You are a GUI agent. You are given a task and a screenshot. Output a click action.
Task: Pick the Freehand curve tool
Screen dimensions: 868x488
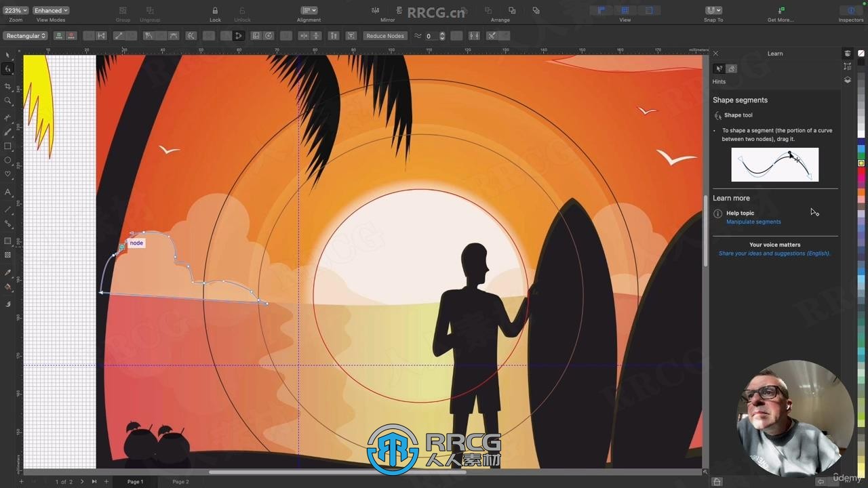[x=8, y=118]
